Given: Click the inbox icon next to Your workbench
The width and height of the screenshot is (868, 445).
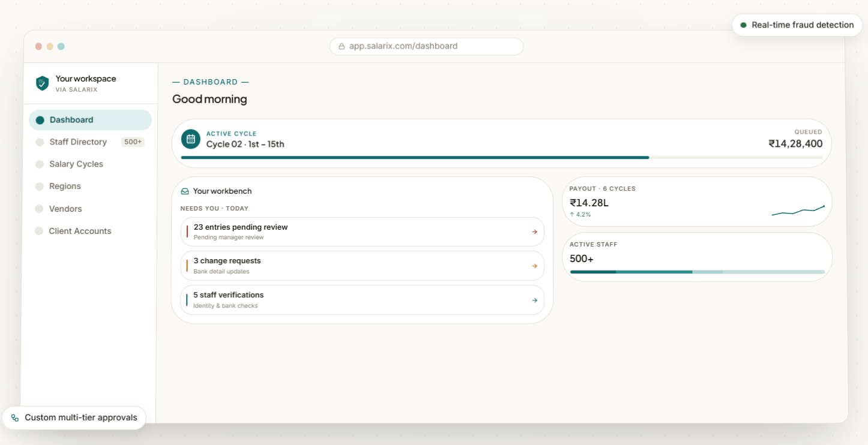Looking at the screenshot, I should [185, 191].
